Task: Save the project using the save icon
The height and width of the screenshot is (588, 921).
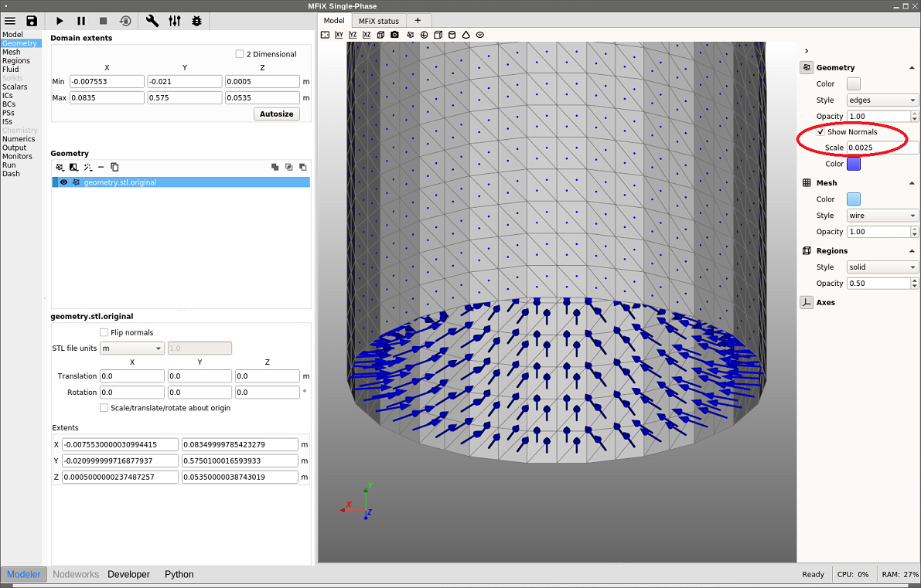Action: coord(31,21)
